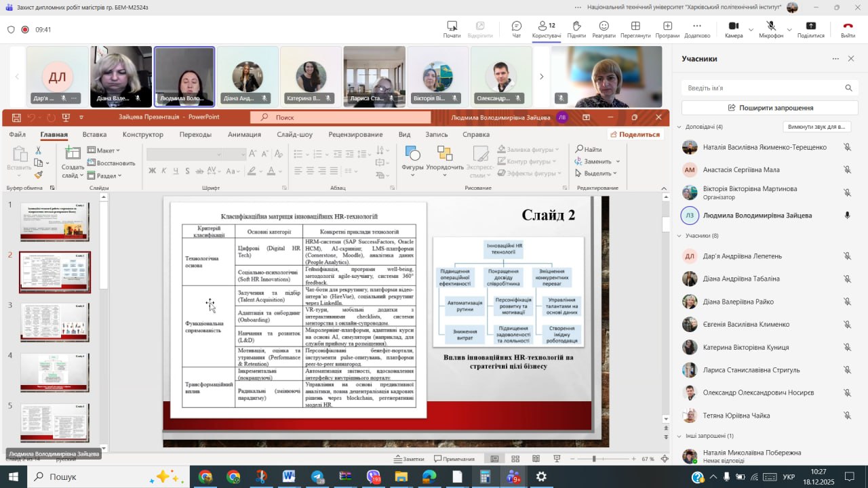Raise hand in the meeting
The image size is (868, 488).
click(x=576, y=29)
